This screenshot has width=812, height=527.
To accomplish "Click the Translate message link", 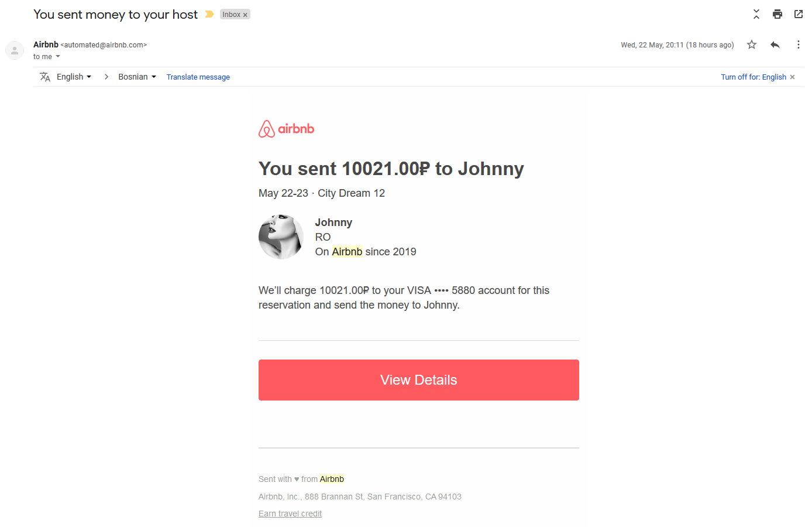I will (198, 77).
